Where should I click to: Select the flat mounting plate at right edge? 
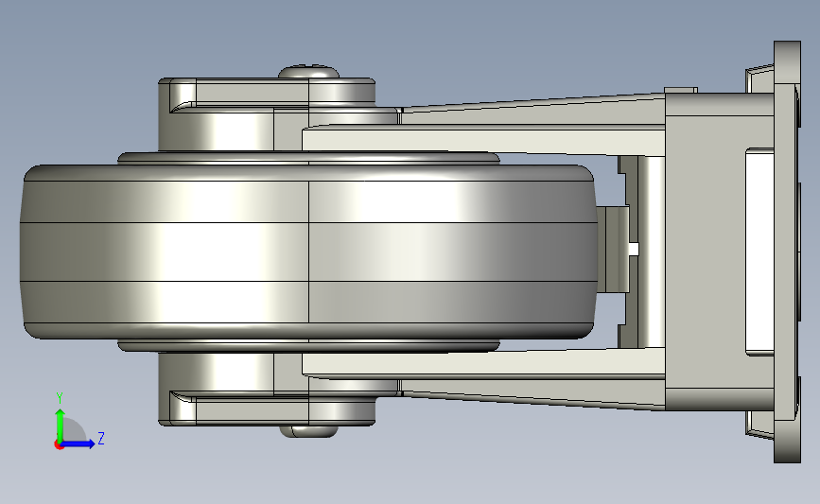click(787, 252)
